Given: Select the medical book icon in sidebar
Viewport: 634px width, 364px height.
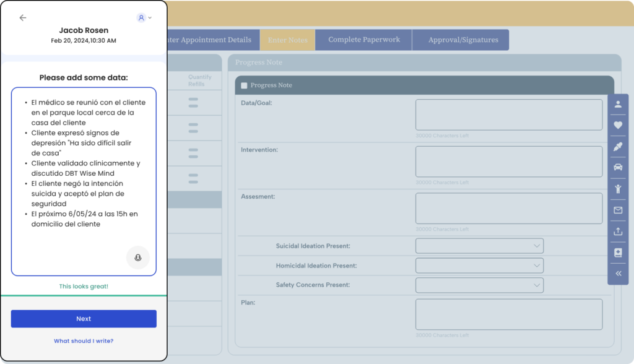Looking at the screenshot, I should pos(618,252).
